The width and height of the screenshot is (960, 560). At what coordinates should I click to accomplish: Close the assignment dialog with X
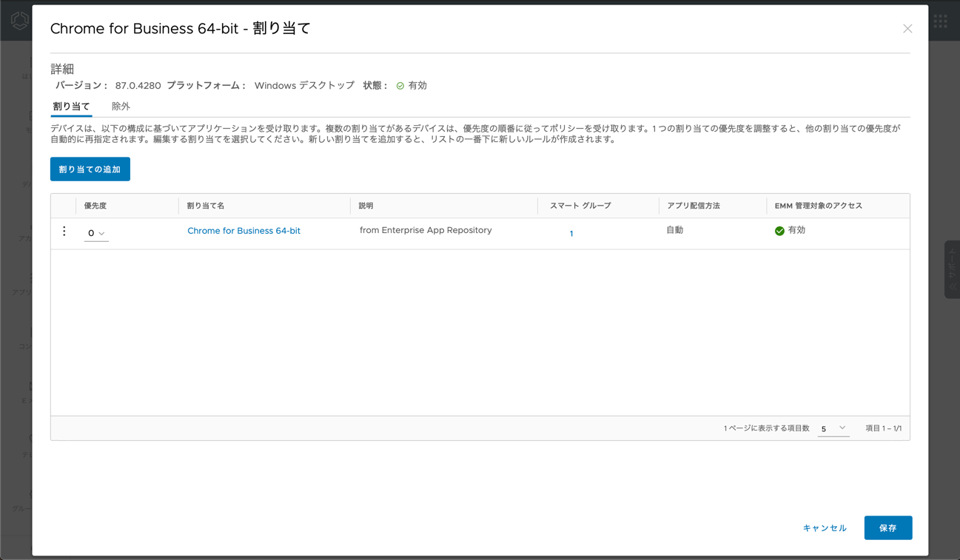(907, 29)
